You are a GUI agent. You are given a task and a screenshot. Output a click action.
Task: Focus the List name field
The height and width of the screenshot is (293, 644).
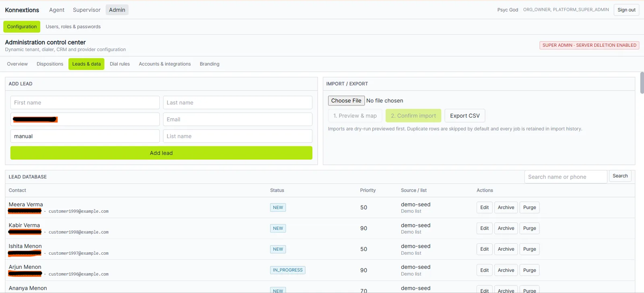237,136
